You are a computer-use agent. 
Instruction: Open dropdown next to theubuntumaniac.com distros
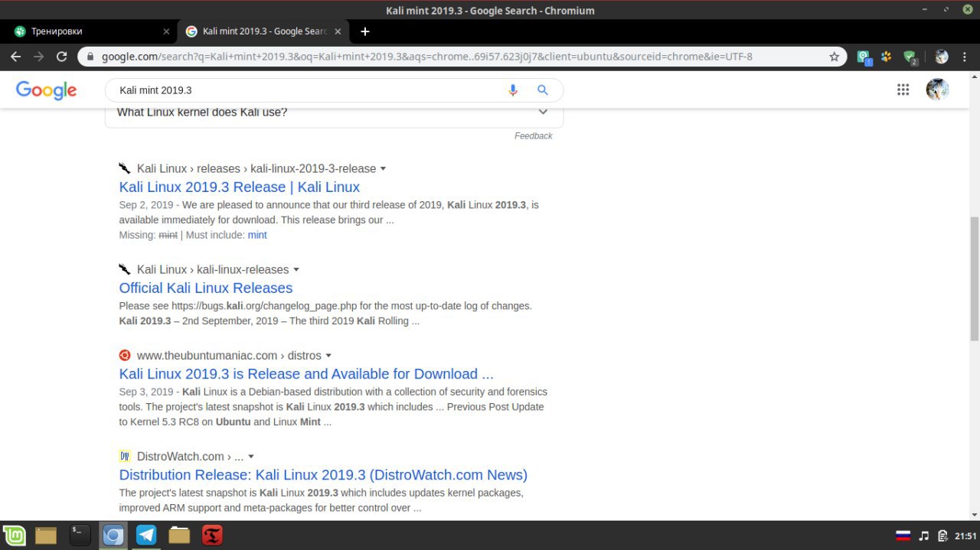pos(328,356)
